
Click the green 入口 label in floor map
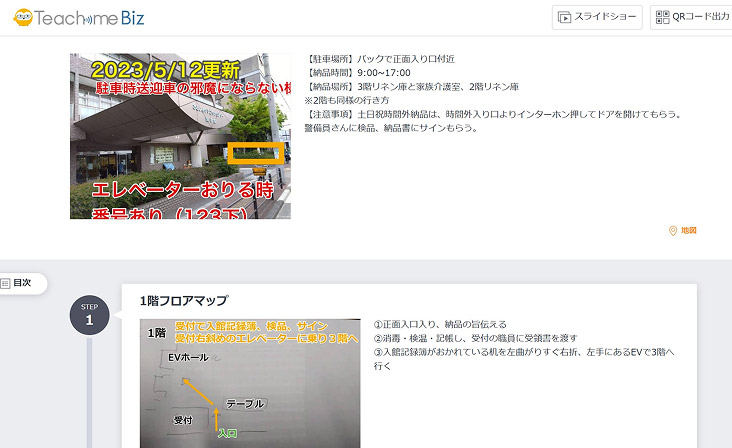point(227,434)
